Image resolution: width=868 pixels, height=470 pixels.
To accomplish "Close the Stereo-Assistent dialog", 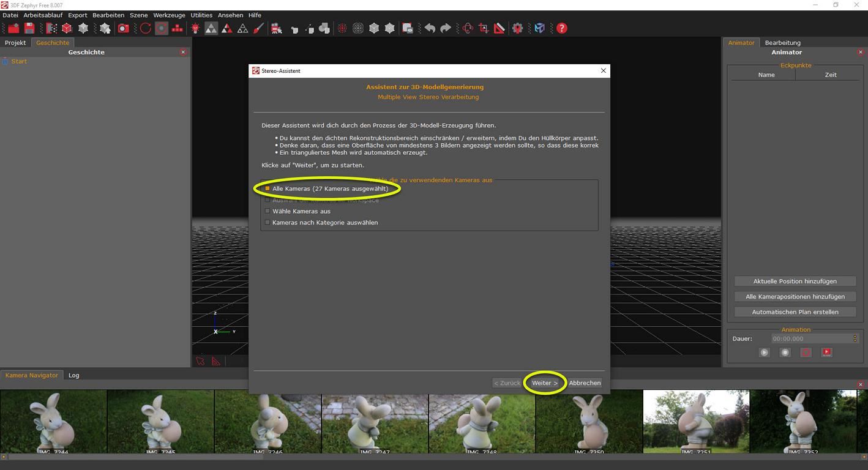I will (x=603, y=70).
